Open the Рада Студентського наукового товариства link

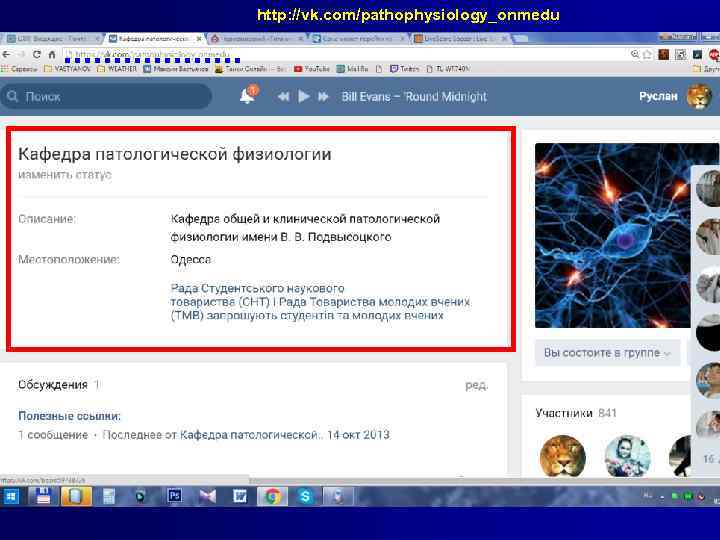pos(320,302)
